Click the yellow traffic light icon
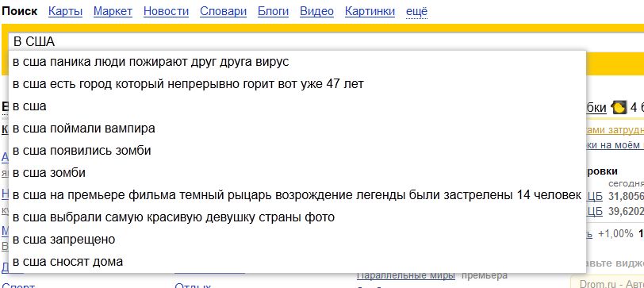Image resolution: width=644 pixels, height=288 pixels. (619, 108)
